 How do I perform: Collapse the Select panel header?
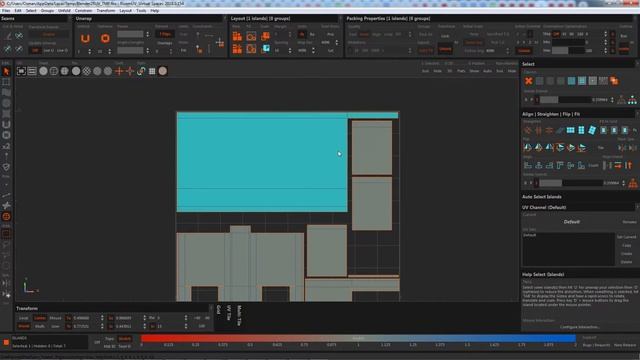click(637, 64)
